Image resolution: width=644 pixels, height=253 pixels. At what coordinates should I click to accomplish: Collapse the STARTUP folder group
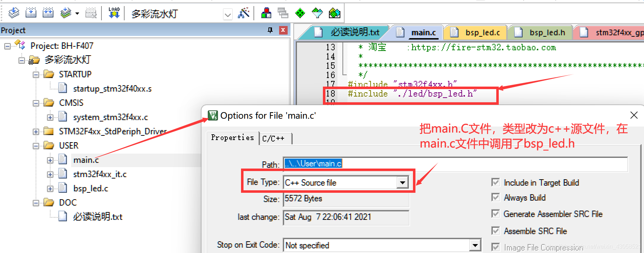tap(36, 74)
